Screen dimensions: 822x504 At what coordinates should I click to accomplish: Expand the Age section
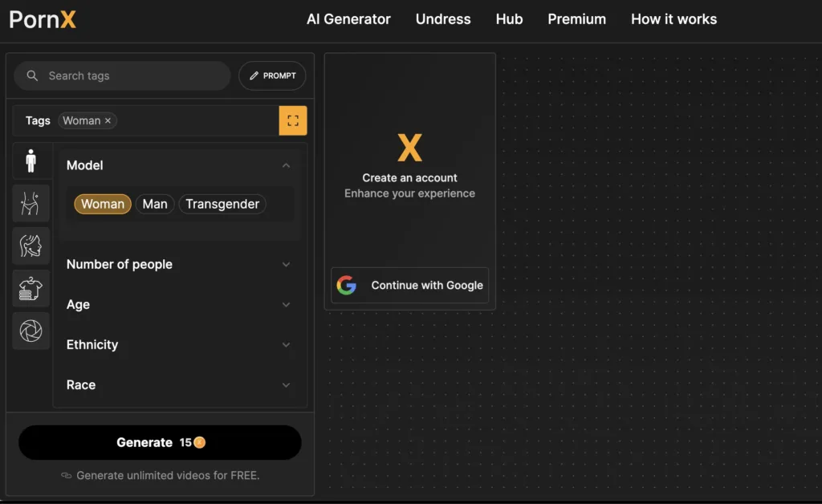coord(178,304)
